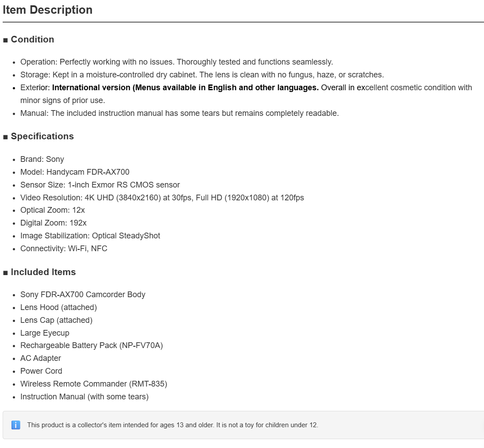Click the blue info icon in the notice
The height and width of the screenshot is (448, 484).
pyautogui.click(x=16, y=425)
